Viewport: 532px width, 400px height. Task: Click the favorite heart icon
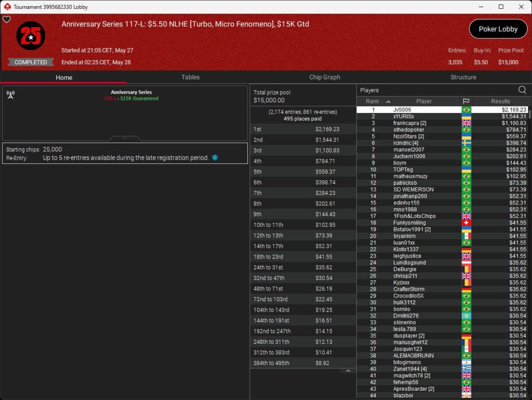[x=6, y=19]
